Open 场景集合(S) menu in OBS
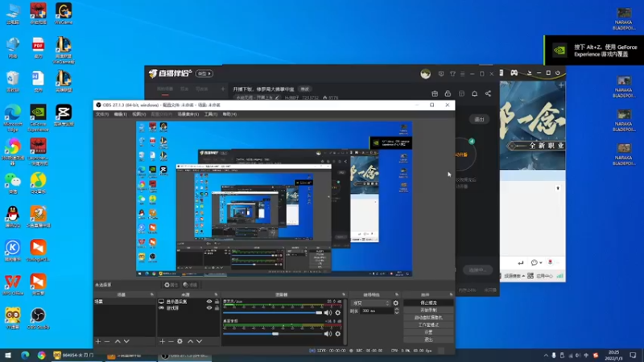Screen dimensions: 644x362 [188, 114]
